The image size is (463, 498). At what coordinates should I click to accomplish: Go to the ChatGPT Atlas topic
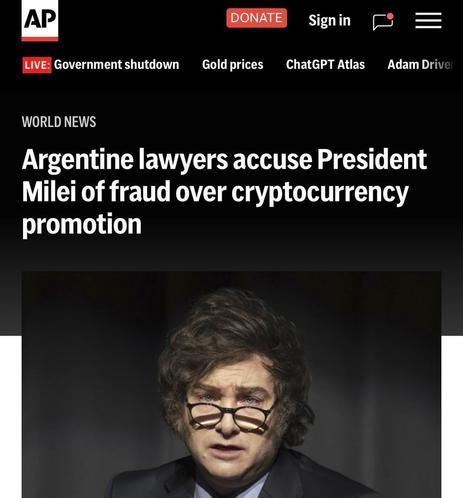click(325, 65)
